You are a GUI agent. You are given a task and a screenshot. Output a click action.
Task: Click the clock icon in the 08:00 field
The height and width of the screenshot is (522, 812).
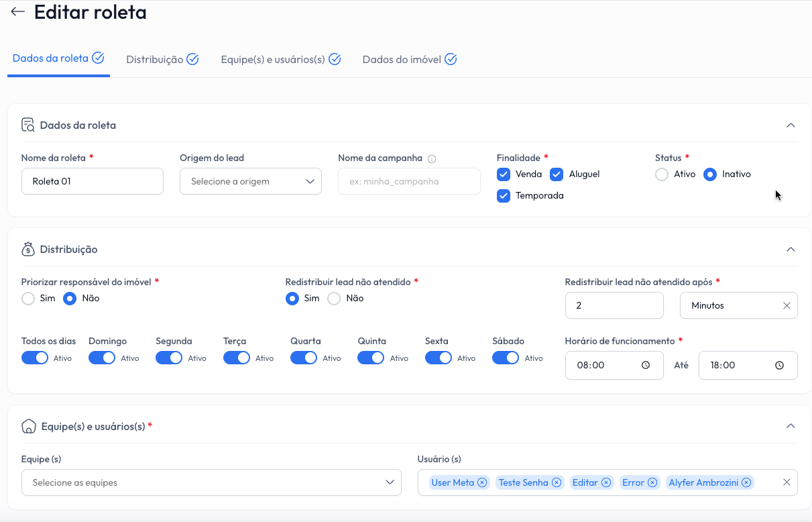click(646, 366)
